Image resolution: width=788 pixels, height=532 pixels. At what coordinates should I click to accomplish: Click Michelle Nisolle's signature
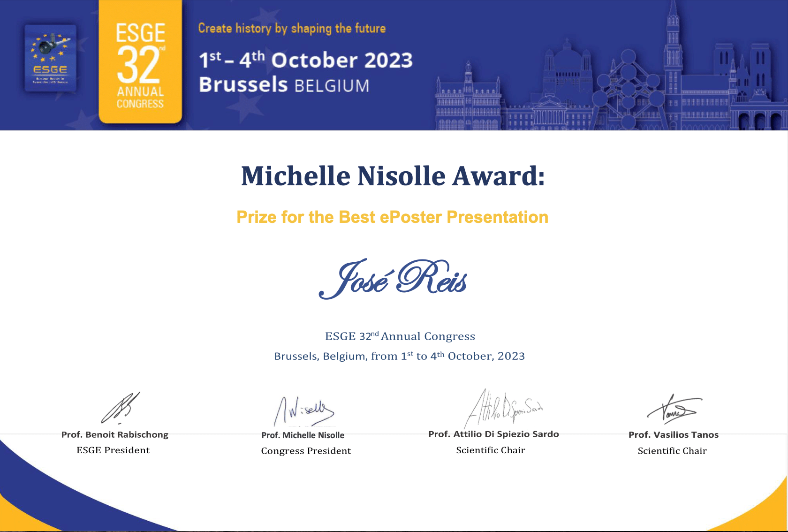point(304,411)
